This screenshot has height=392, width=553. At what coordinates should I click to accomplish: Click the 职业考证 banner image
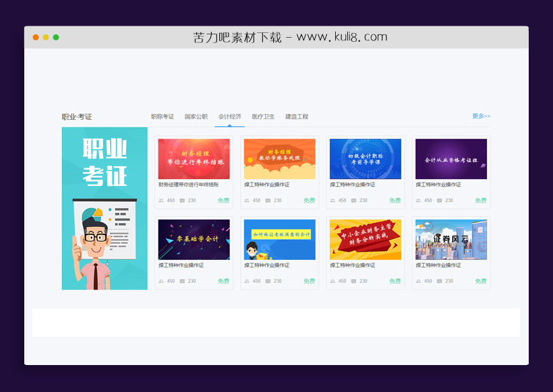(x=105, y=209)
